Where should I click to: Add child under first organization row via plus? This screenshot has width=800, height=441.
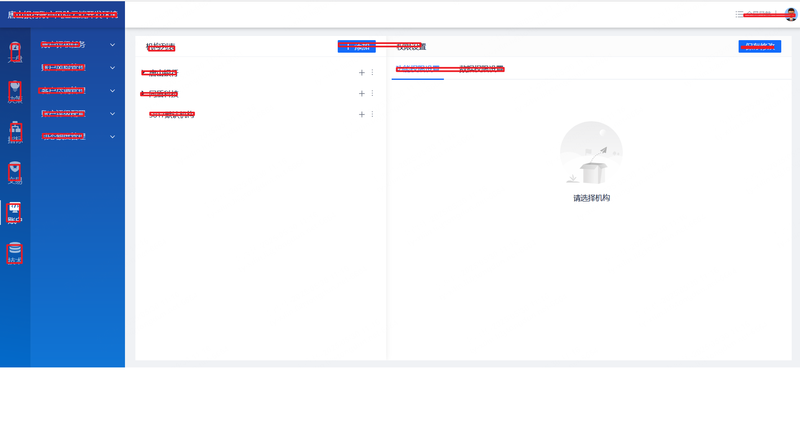(361, 72)
